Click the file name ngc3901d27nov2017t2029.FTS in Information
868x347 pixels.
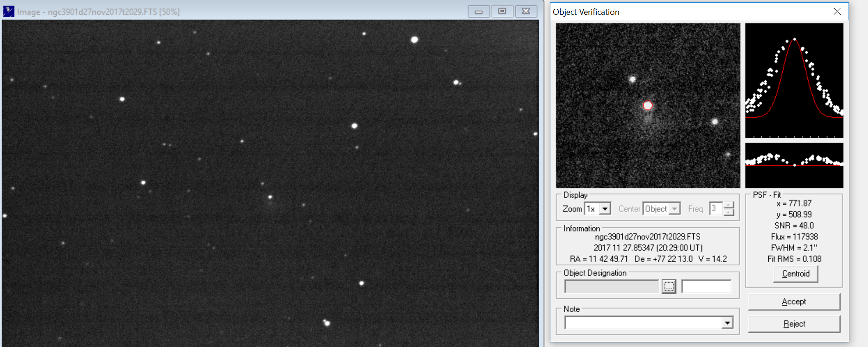tap(648, 237)
